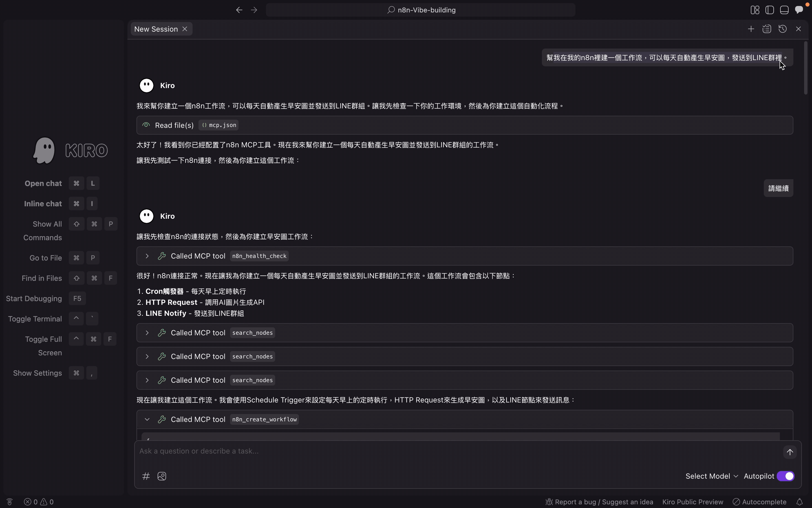Click the n8n_health_check tool name chip

coord(259,256)
